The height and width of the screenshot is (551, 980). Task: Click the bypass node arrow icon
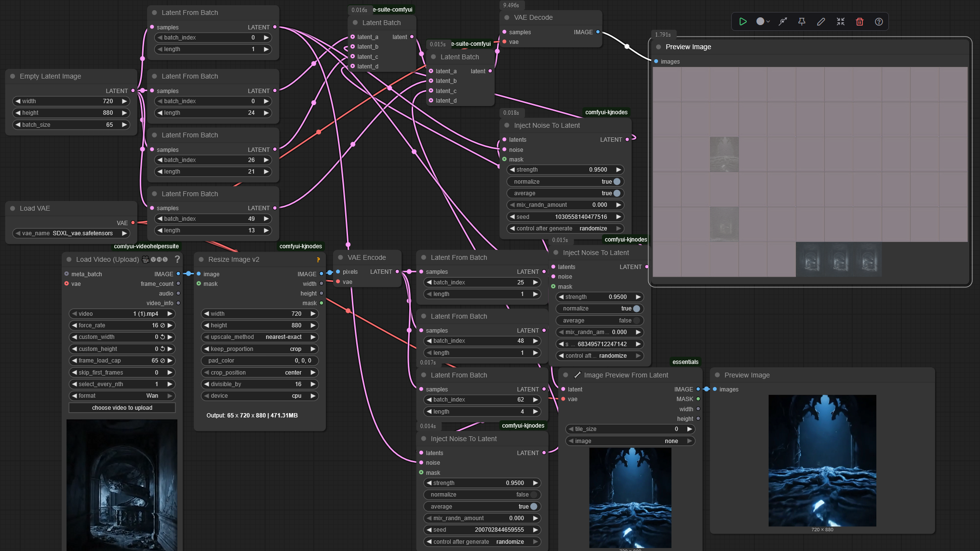click(x=783, y=22)
